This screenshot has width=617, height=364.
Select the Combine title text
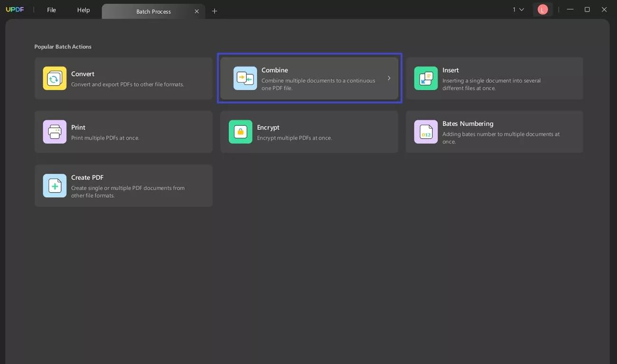(275, 70)
